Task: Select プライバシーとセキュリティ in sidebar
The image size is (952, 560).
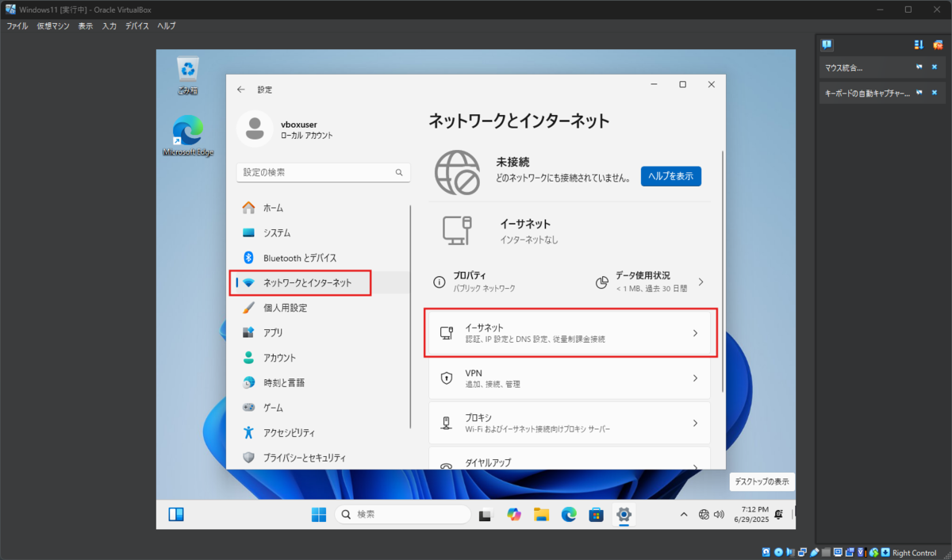Action: pos(322,458)
